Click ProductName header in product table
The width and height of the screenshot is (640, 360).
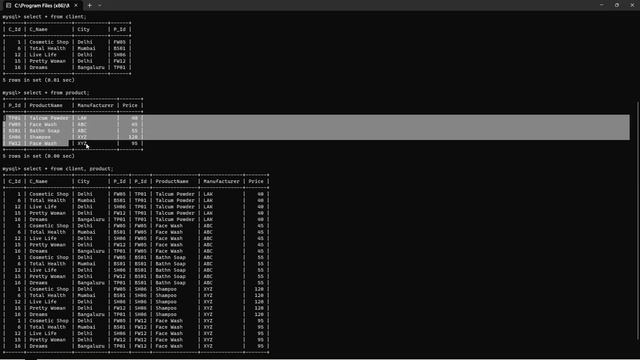pos(46,105)
